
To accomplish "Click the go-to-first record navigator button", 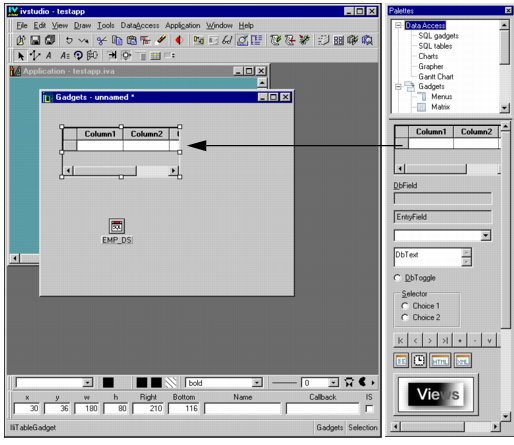I will 400,340.
